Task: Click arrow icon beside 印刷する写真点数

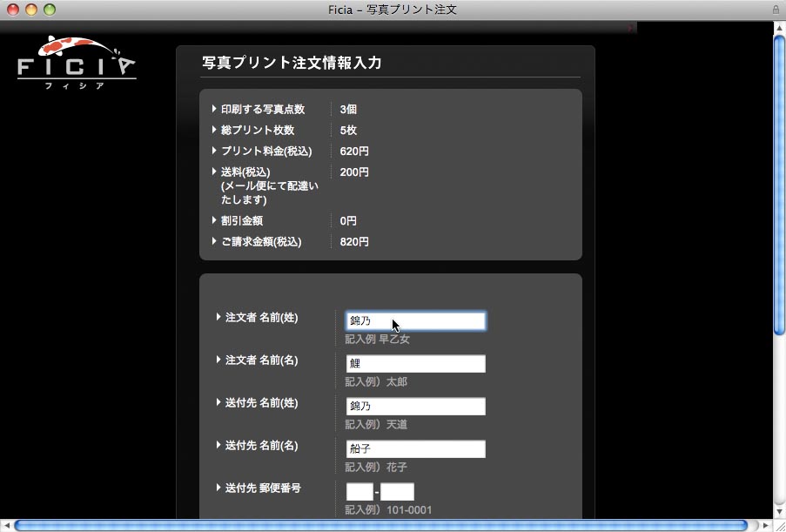Action: click(x=214, y=109)
